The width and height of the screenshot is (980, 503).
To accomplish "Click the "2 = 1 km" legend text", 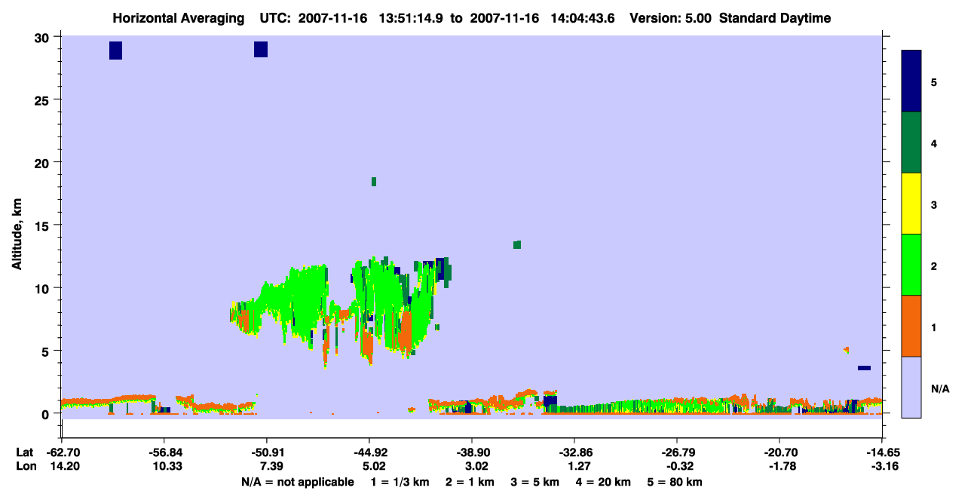I will (x=470, y=482).
